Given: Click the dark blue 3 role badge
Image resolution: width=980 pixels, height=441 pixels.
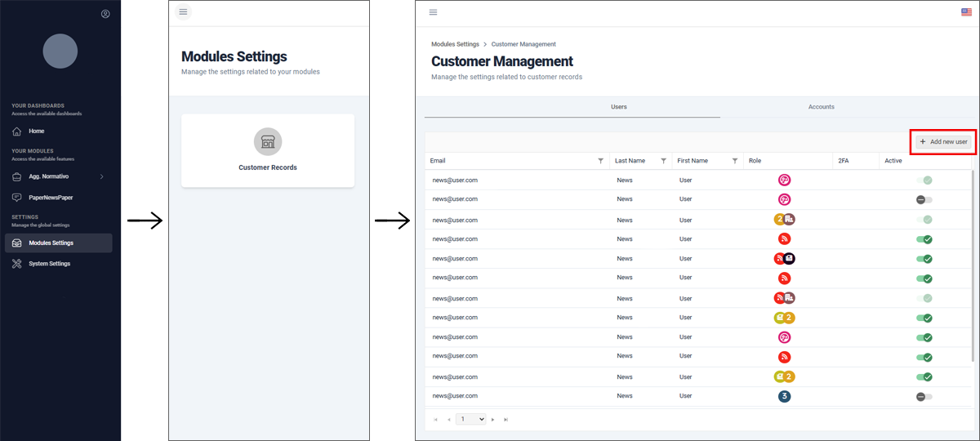Looking at the screenshot, I should click(x=784, y=396).
